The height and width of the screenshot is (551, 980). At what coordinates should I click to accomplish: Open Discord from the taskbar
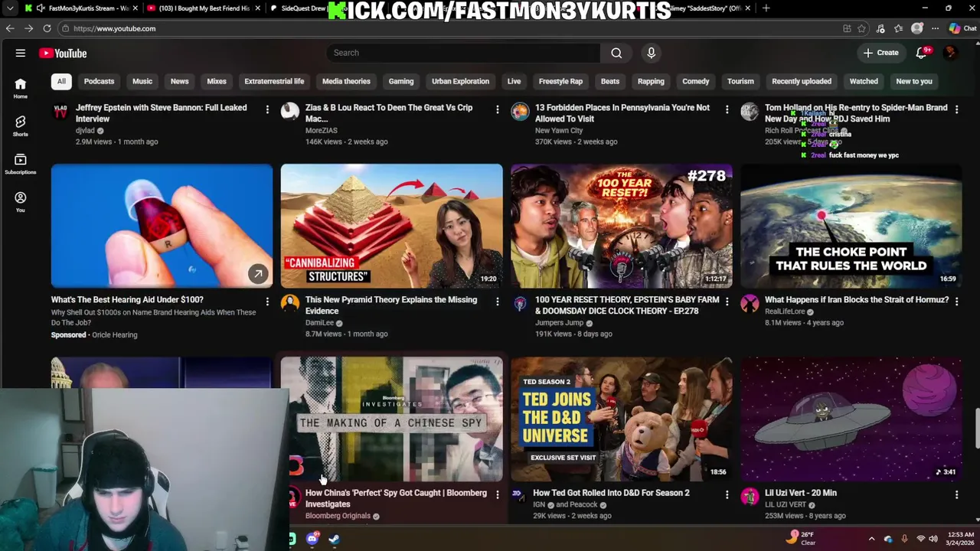(312, 539)
